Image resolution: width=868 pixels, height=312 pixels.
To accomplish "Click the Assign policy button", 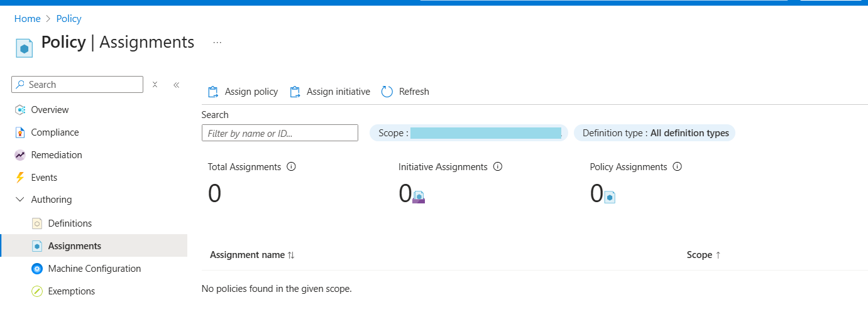I will coord(243,92).
